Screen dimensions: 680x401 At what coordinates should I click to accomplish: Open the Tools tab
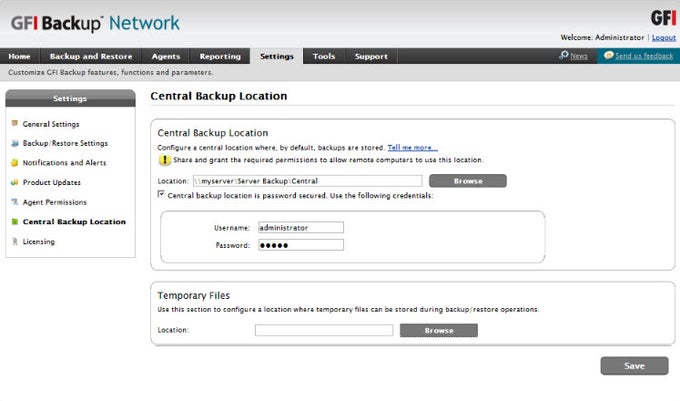324,56
